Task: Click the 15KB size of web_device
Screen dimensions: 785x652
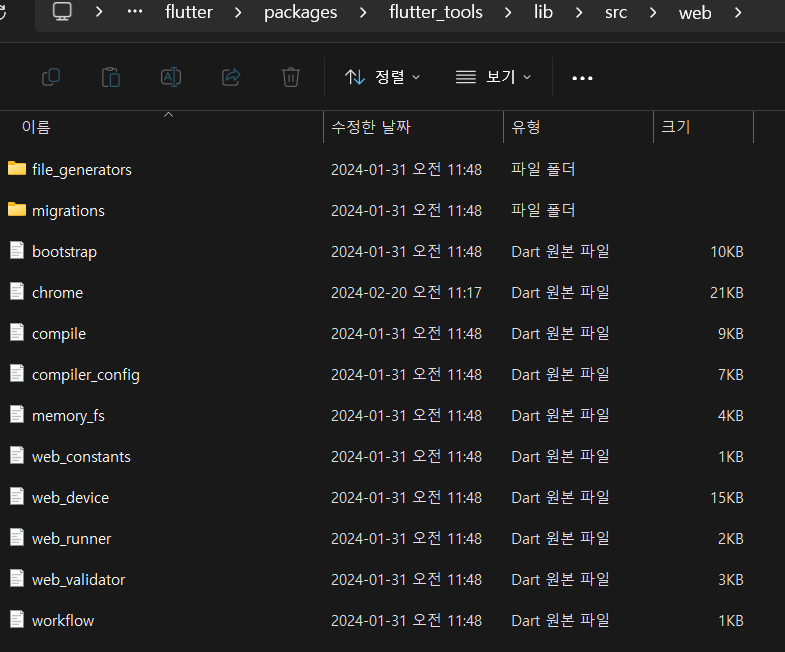Action: [x=726, y=498]
